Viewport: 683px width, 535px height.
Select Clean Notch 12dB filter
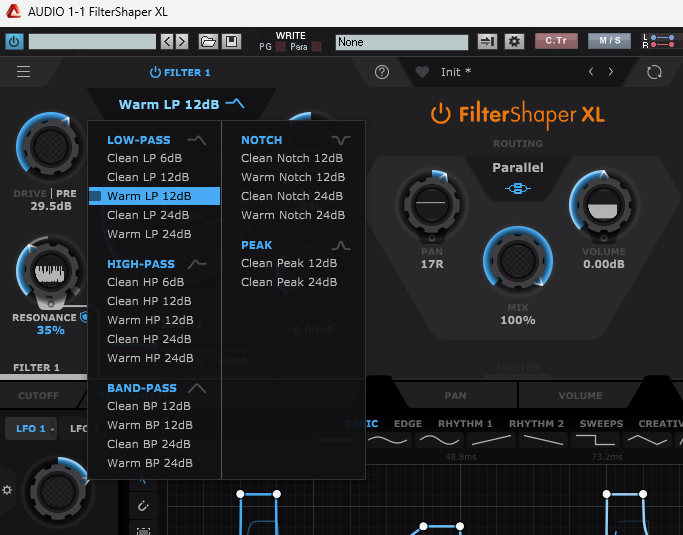(x=292, y=158)
